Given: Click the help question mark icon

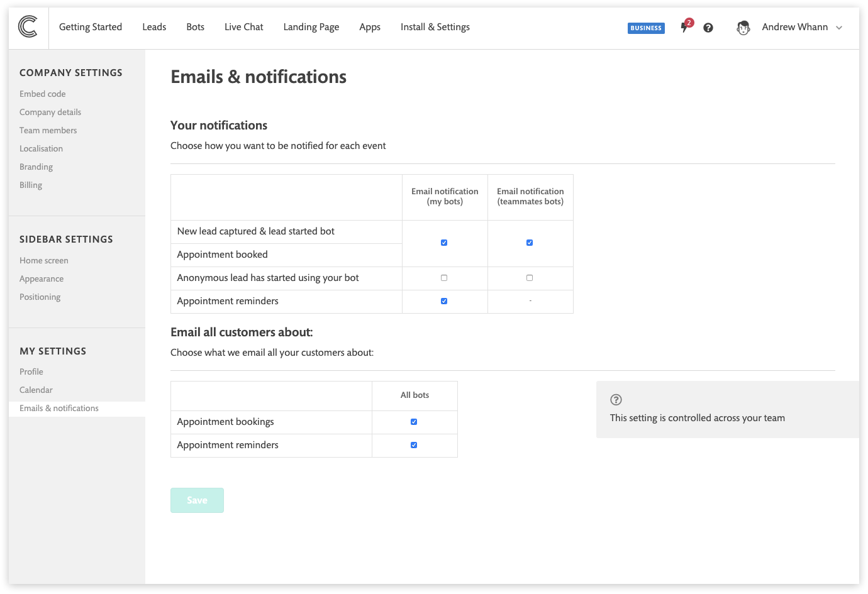Looking at the screenshot, I should click(708, 28).
